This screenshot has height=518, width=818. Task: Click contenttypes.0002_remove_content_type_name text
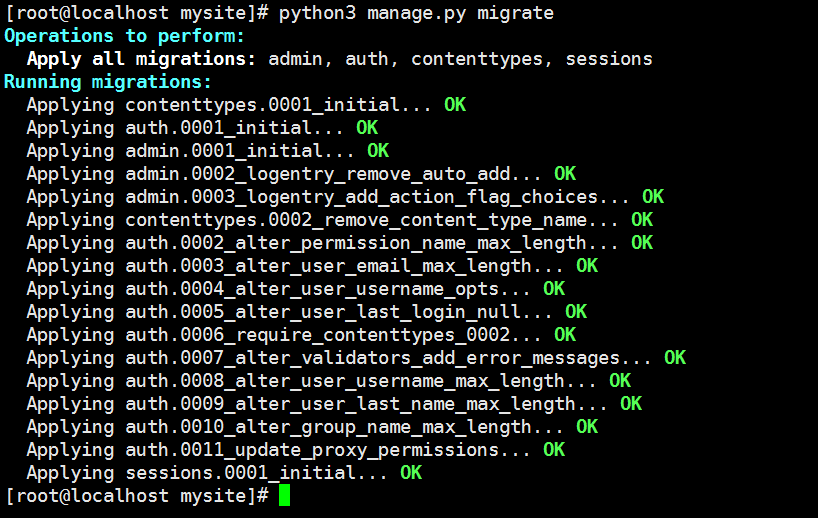pyautogui.click(x=356, y=220)
